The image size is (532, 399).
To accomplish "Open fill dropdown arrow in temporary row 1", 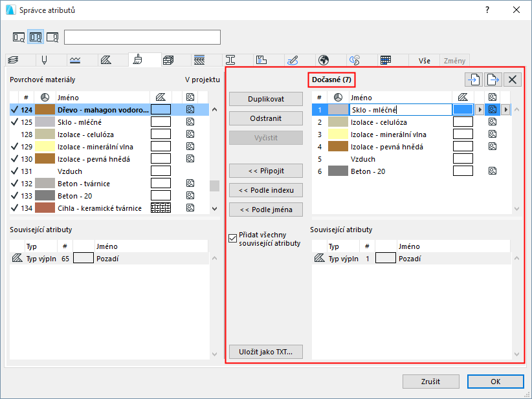I will pyautogui.click(x=480, y=109).
